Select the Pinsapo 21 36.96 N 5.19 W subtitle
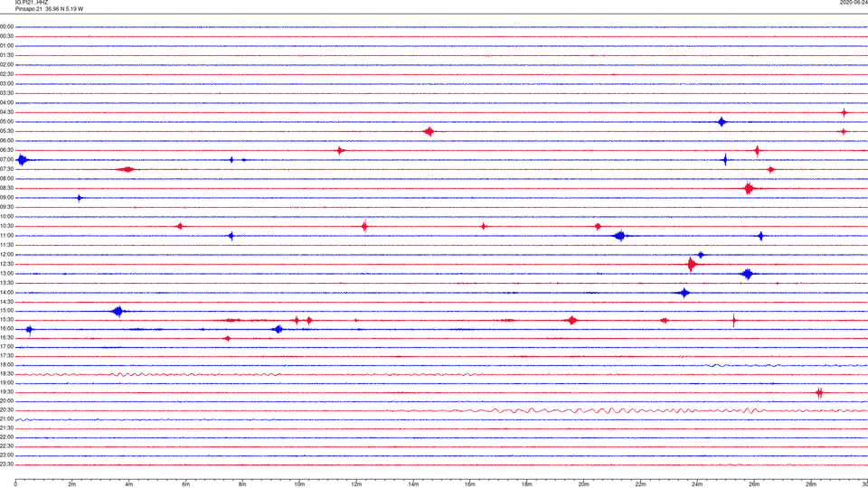Viewport: 868px width, 488px height. (x=49, y=9)
